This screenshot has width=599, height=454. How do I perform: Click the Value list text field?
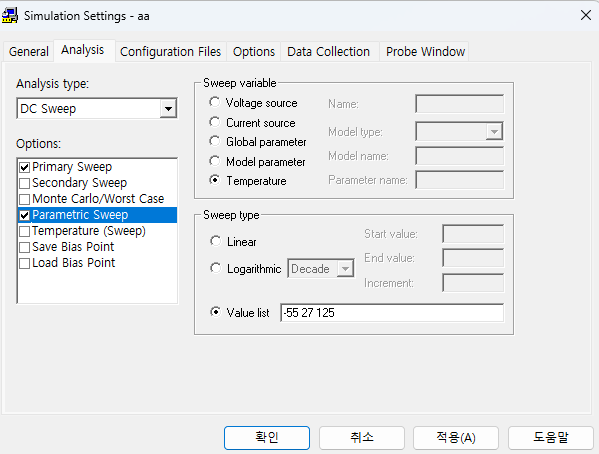(x=392, y=313)
